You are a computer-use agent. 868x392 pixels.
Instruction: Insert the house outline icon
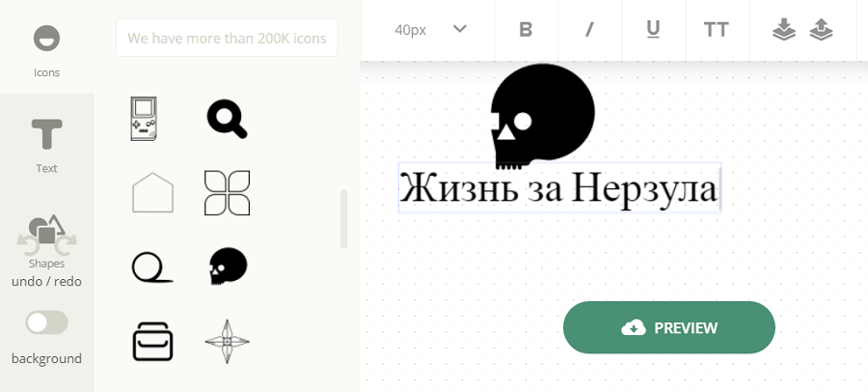(x=152, y=192)
